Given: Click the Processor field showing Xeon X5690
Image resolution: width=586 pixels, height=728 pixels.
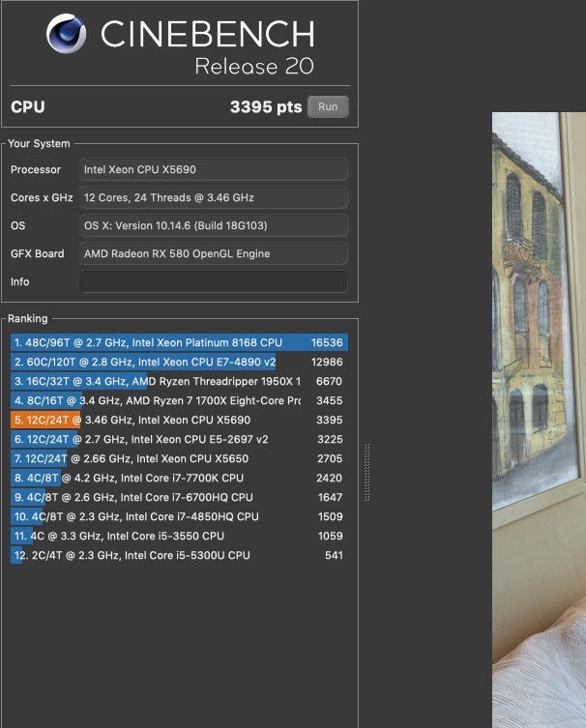Looking at the screenshot, I should pos(213,169).
